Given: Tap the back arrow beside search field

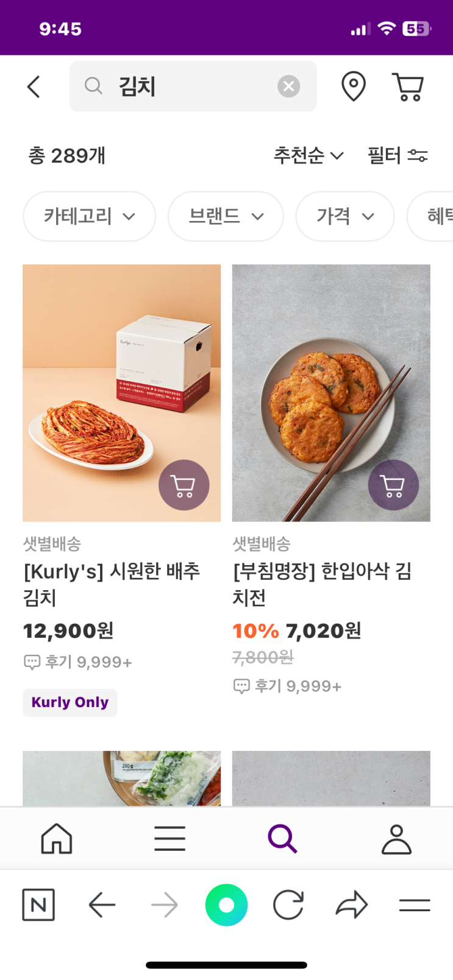Looking at the screenshot, I should point(34,86).
